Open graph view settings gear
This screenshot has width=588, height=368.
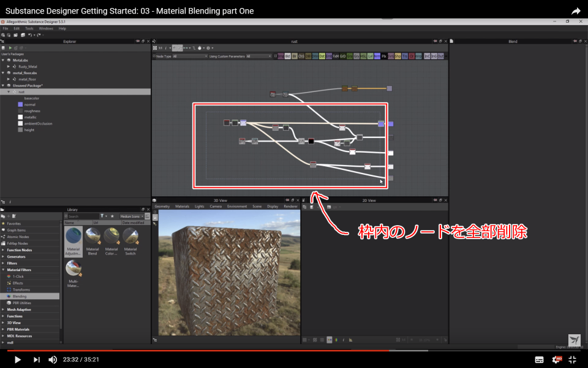pos(208,48)
